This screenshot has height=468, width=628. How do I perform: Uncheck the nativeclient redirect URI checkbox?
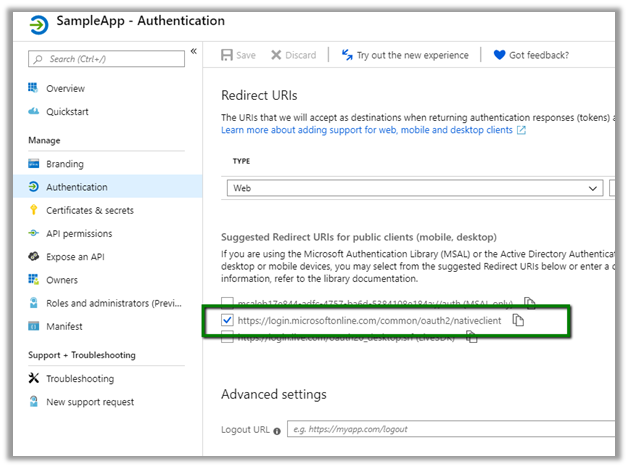229,320
